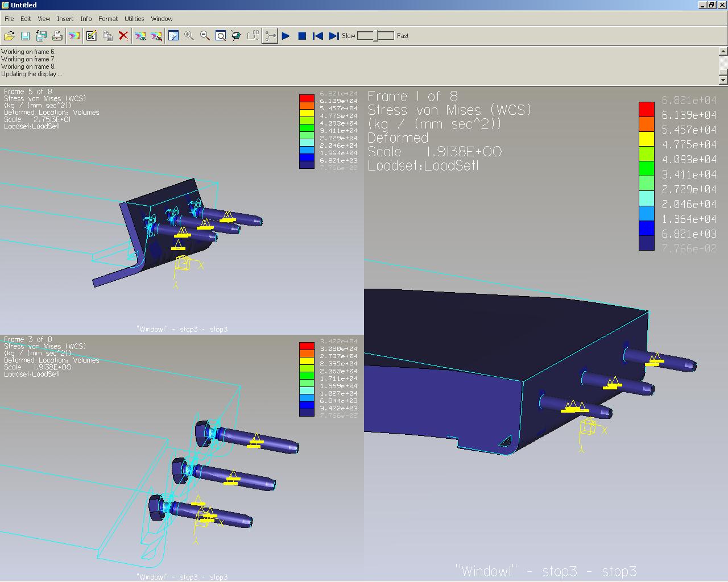Open the Insert menu
The width and height of the screenshot is (728, 582).
pyautogui.click(x=65, y=19)
